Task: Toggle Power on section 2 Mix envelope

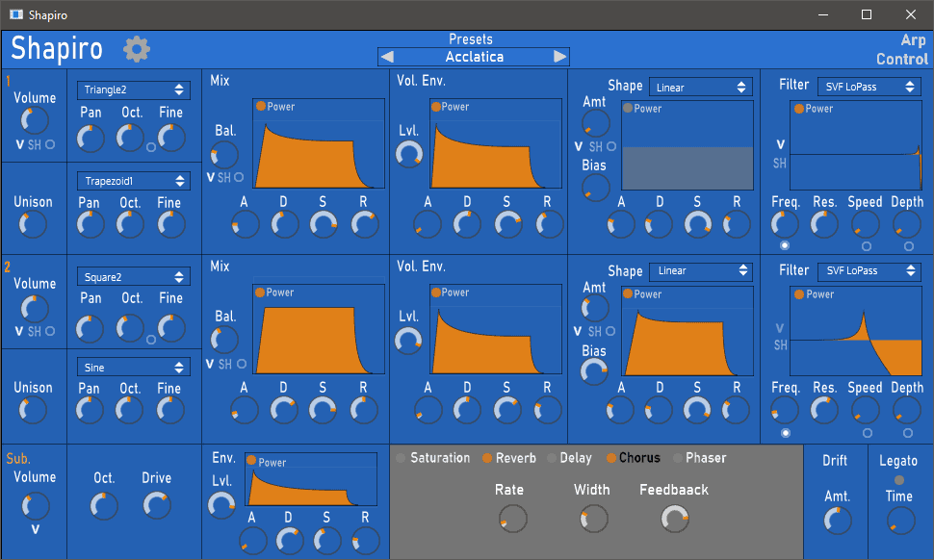Action: pyautogui.click(x=260, y=293)
